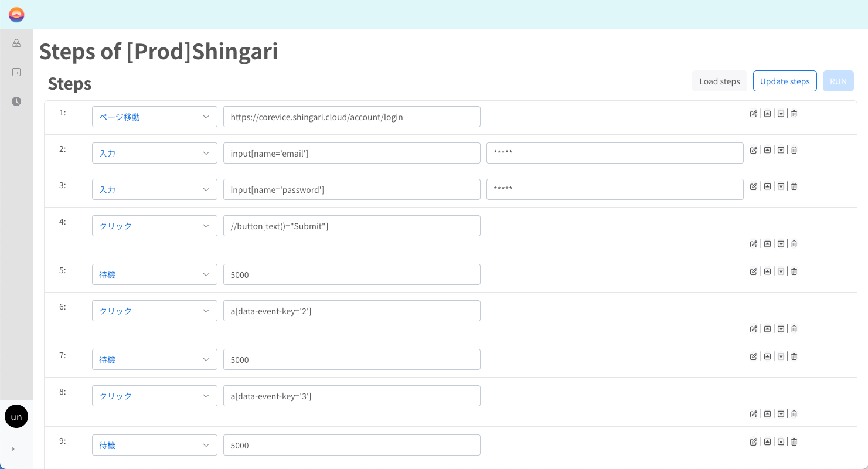The image size is (868, 469).
Task: Open the 'un' user avatar menu
Action: click(16, 416)
